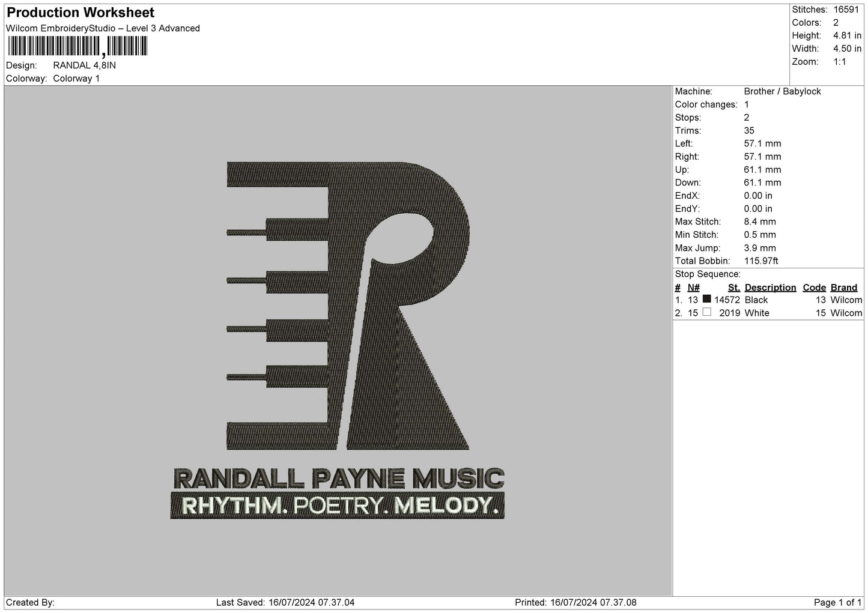
Task: Click colors value '2'
Action: tap(836, 23)
